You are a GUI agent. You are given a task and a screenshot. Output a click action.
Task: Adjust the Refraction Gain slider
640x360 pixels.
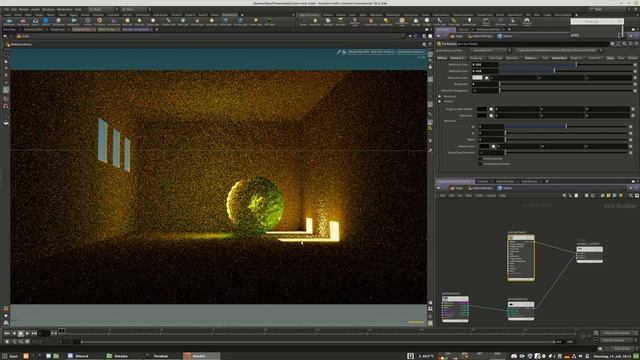pyautogui.click(x=565, y=64)
